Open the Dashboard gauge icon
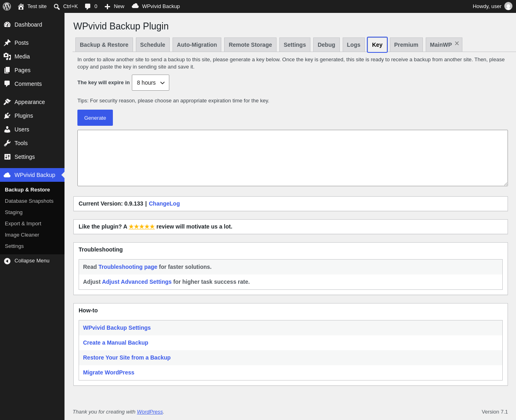 tap(7, 25)
